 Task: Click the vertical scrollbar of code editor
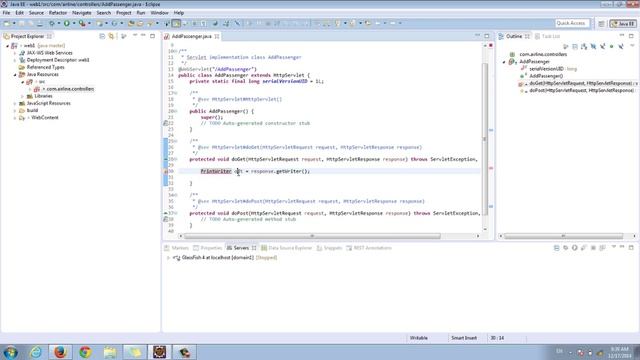pos(485,138)
